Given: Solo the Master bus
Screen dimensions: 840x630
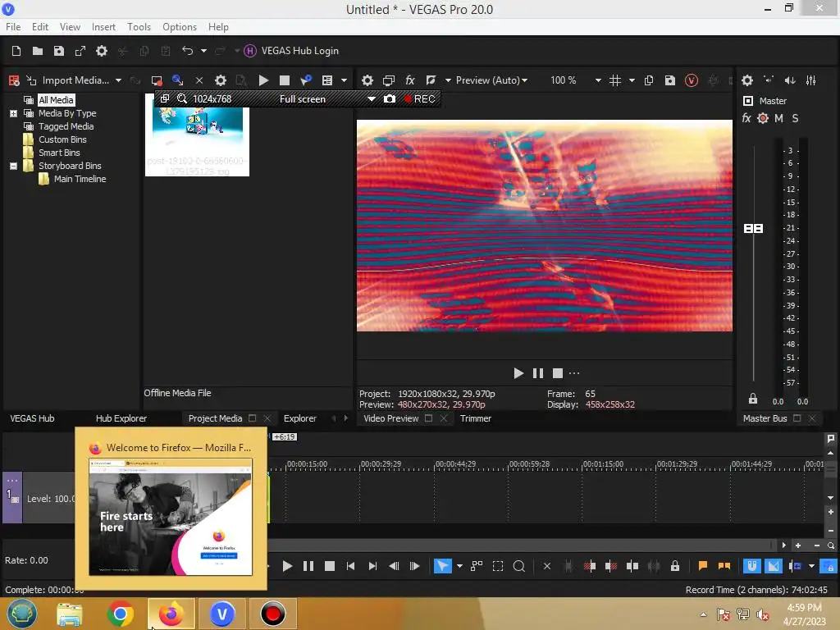Looking at the screenshot, I should coord(795,118).
